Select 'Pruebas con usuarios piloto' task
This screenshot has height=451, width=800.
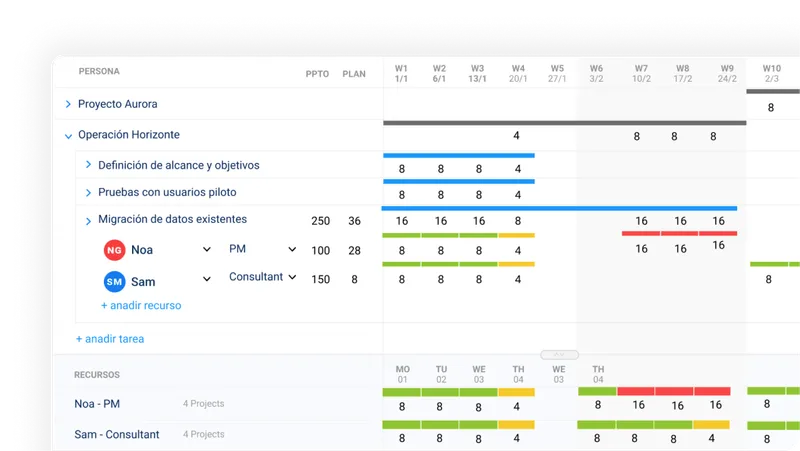167,192
